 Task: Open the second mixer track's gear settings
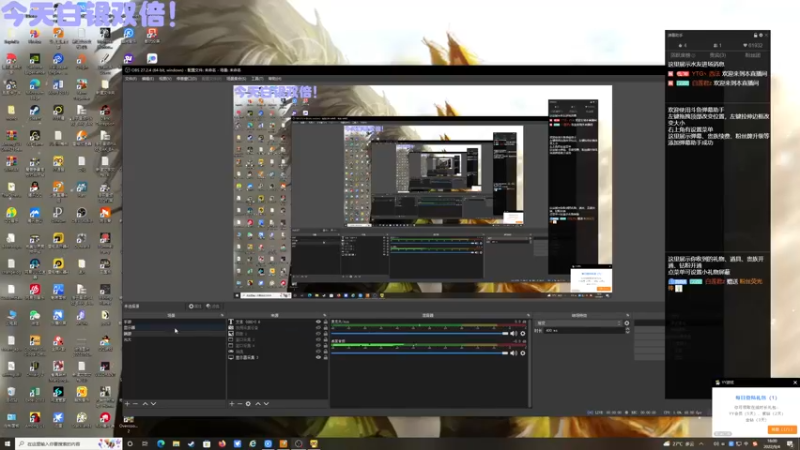point(522,353)
